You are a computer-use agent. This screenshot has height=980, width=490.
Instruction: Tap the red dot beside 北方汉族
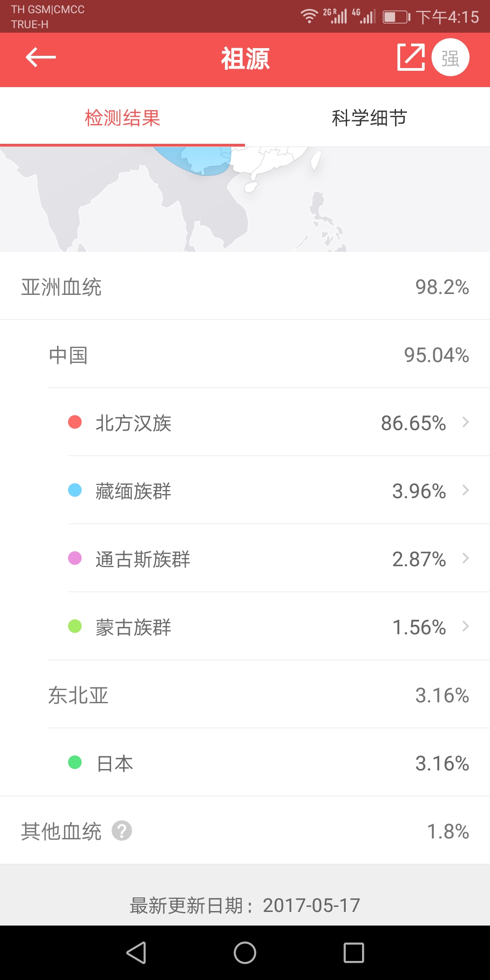75,422
